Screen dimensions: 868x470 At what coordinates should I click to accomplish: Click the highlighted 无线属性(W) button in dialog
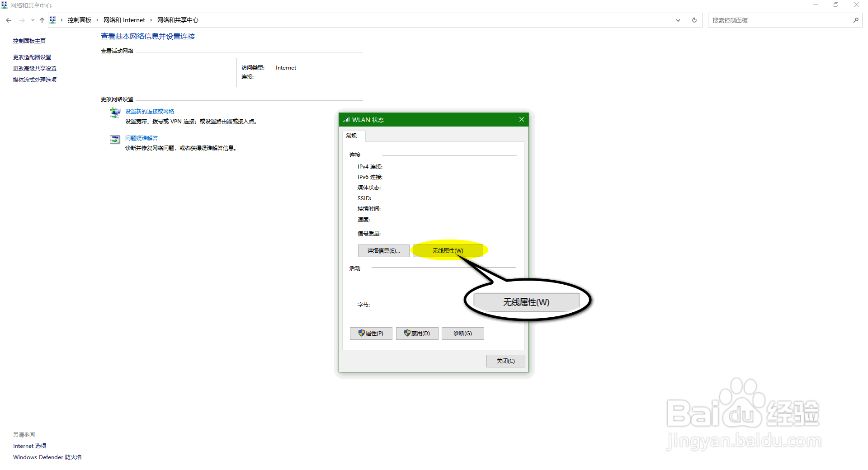pyautogui.click(x=448, y=250)
